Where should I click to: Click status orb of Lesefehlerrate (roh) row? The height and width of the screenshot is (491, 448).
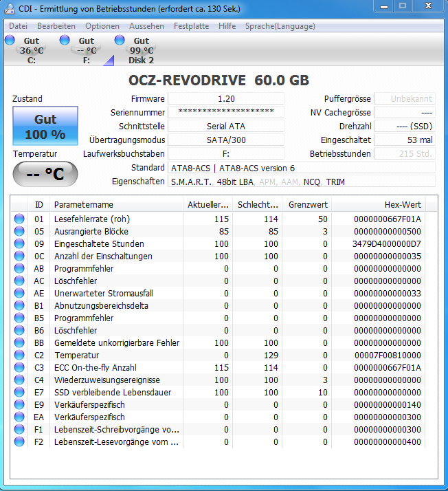pyautogui.click(x=19, y=219)
